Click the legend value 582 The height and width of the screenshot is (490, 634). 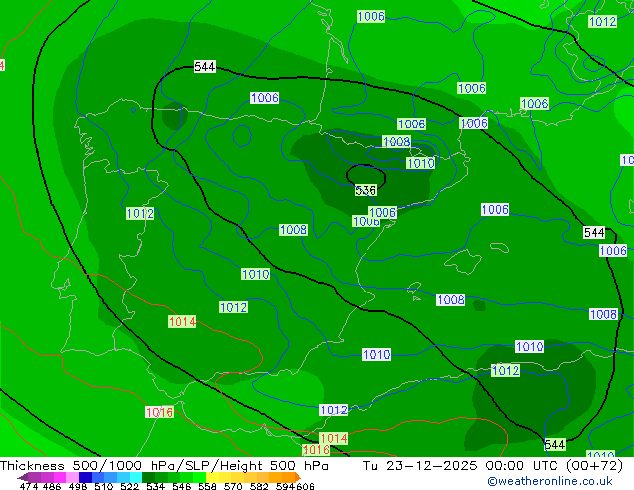(x=259, y=486)
